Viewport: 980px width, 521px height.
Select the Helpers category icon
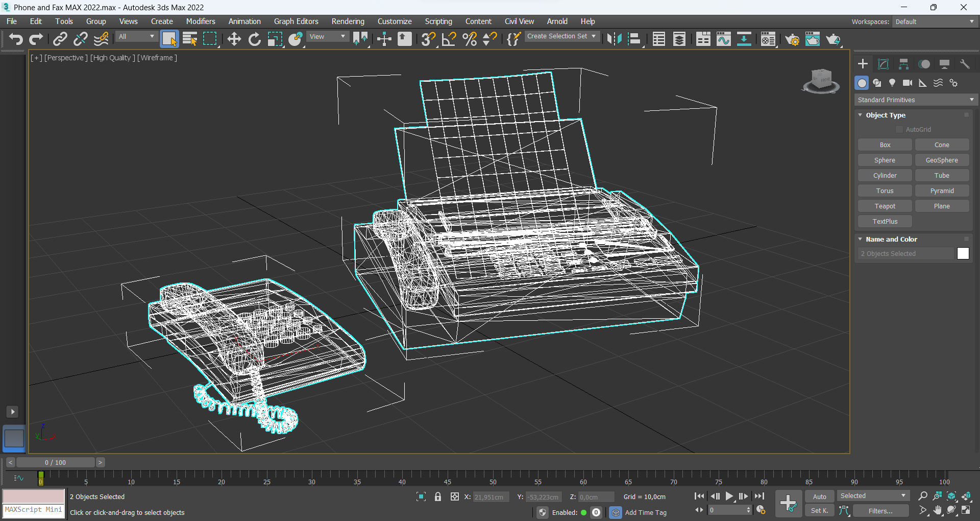[923, 83]
